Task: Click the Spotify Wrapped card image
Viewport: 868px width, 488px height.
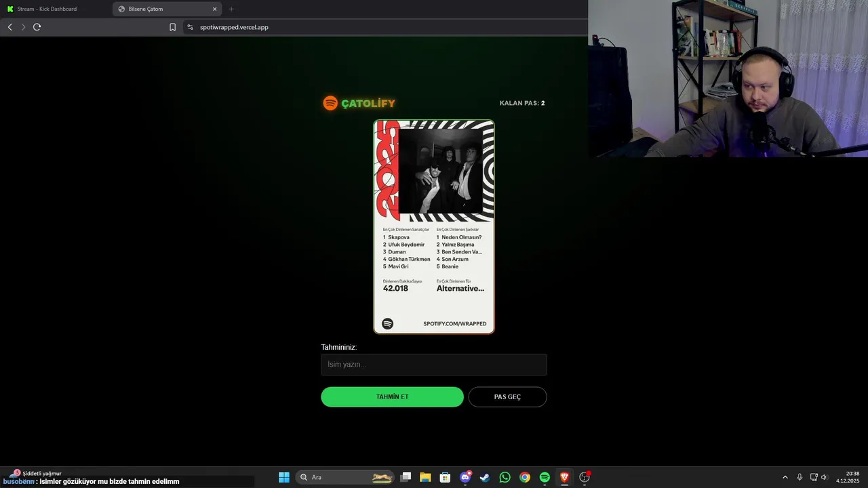Action: (434, 226)
